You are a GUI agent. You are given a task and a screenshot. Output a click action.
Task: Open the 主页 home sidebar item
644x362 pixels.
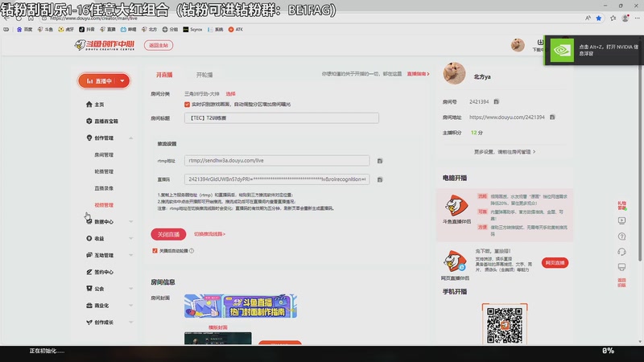(x=95, y=105)
